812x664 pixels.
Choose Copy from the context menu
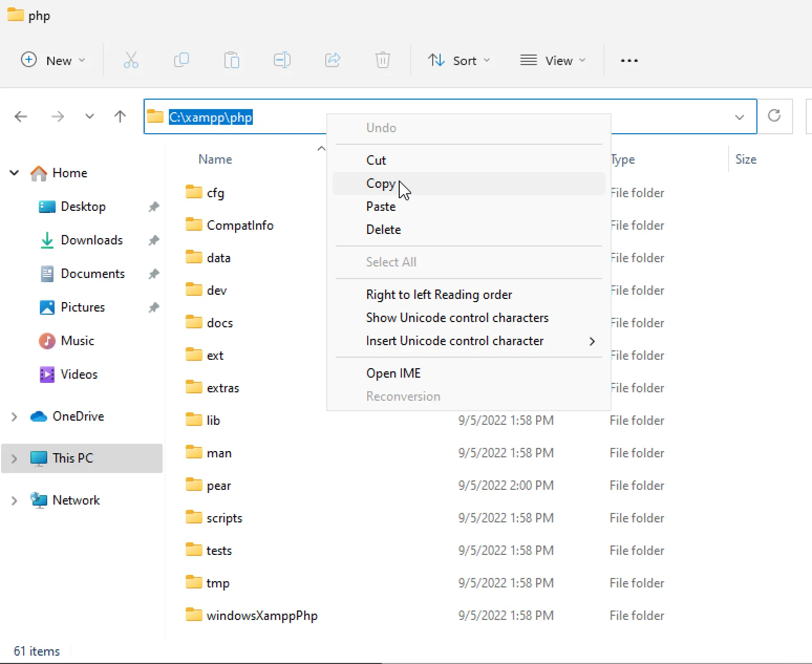tap(468, 184)
